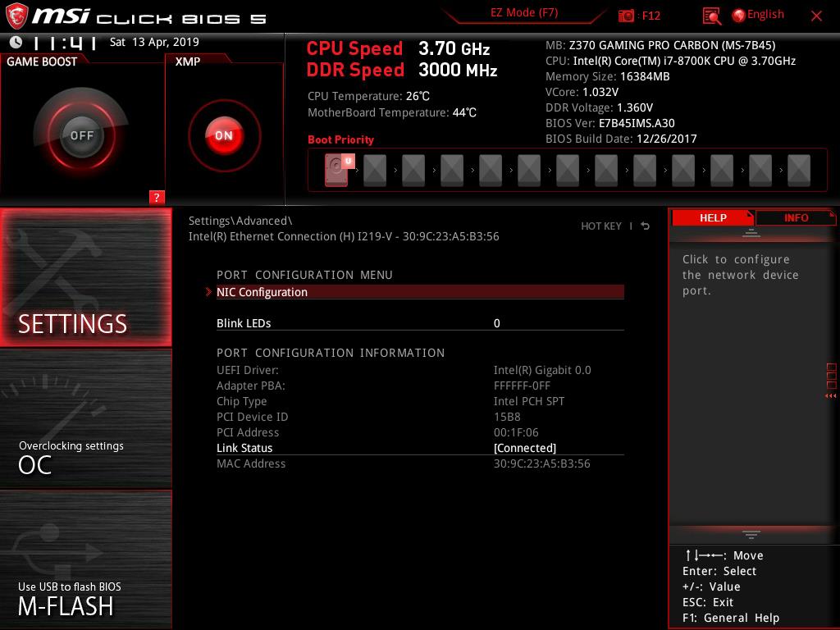Take a screenshot with the F12 camera icon
The width and height of the screenshot is (840, 630).
(x=626, y=16)
